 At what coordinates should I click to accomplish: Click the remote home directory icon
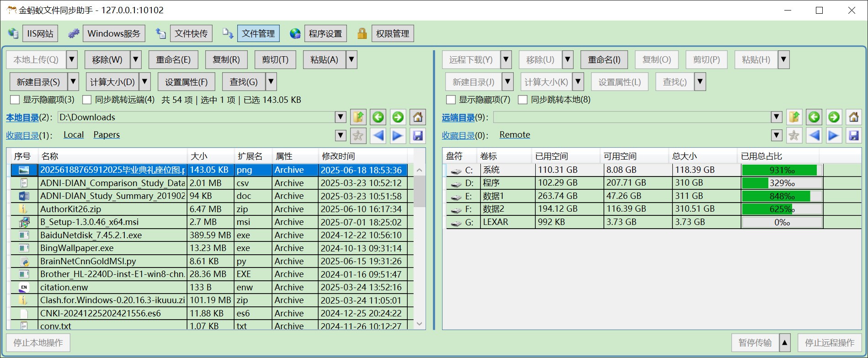853,118
